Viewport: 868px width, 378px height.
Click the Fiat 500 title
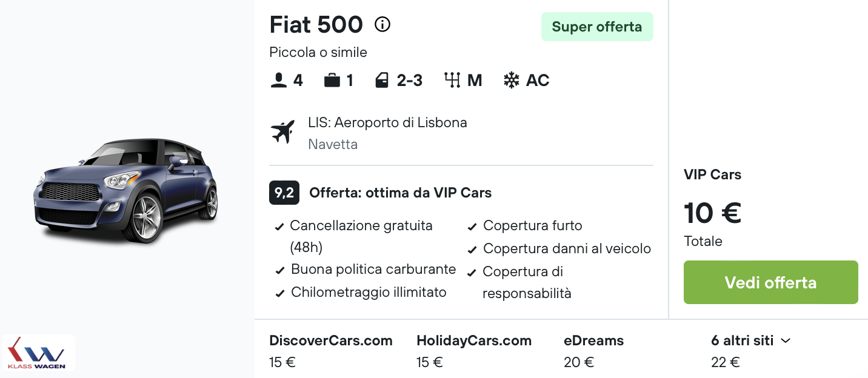pos(316,25)
